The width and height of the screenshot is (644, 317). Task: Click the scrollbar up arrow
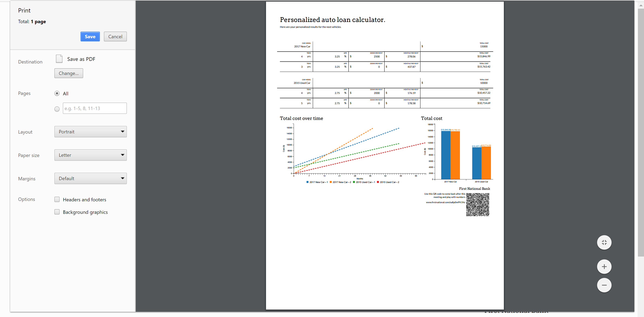click(641, 5)
